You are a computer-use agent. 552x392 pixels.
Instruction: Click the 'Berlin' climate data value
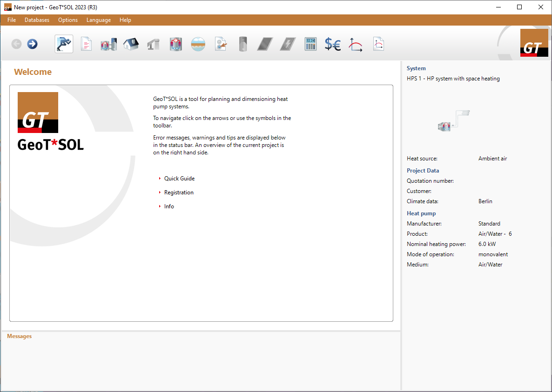pos(485,201)
